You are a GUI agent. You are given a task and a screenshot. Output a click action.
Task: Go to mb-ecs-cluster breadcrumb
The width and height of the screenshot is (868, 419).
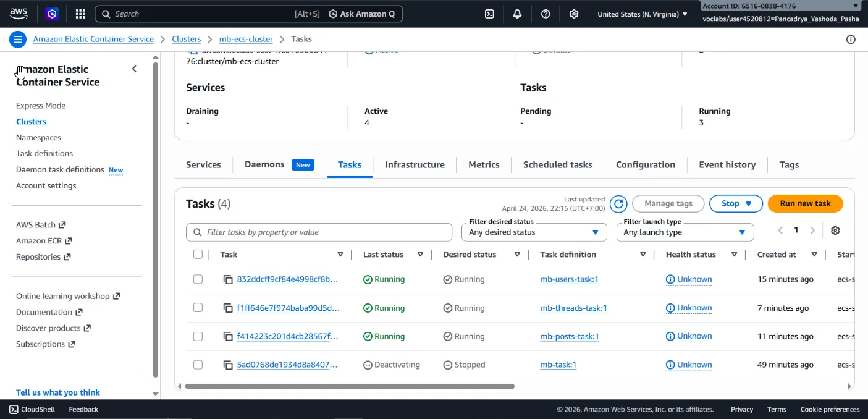(246, 39)
